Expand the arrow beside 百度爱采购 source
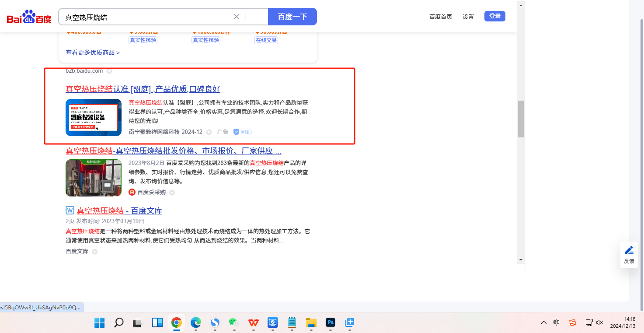Image resolution: width=644 pixels, height=333 pixels. click(x=172, y=193)
